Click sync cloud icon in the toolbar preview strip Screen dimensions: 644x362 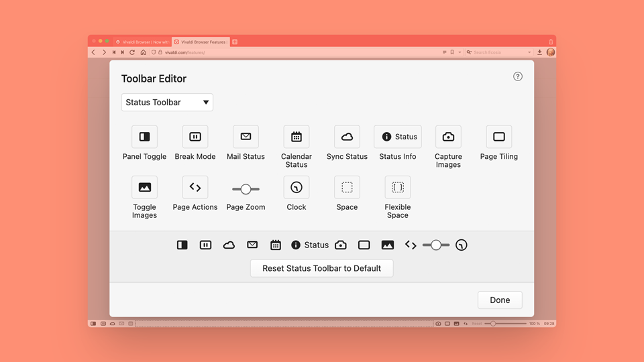[229, 245]
